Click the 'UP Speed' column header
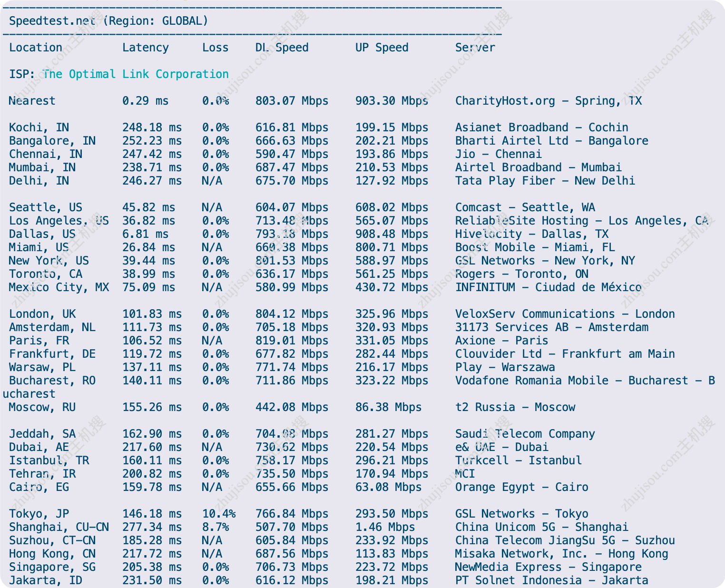This screenshot has height=588, width=725. 382,48
